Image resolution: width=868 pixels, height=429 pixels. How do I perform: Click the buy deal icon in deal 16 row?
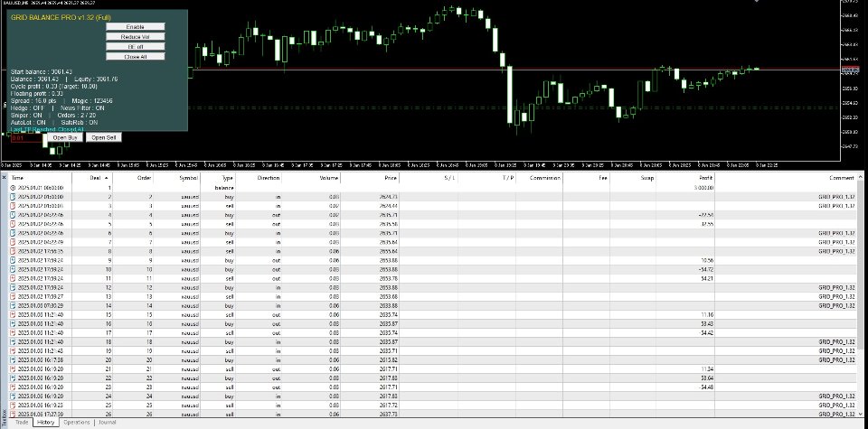tap(14, 324)
